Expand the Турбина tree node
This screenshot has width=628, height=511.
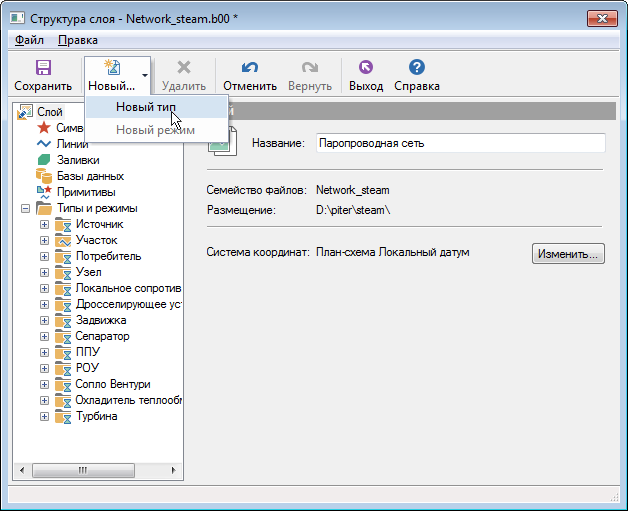pyautogui.click(x=44, y=417)
